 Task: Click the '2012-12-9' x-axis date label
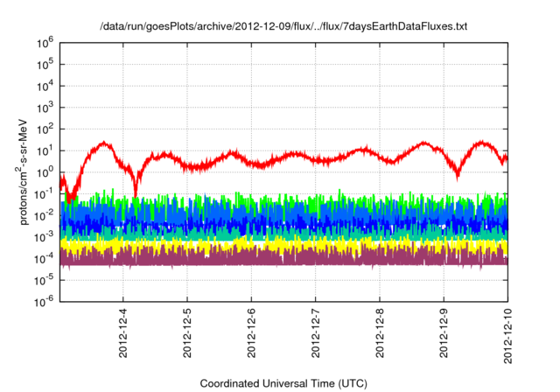pyautogui.click(x=444, y=333)
